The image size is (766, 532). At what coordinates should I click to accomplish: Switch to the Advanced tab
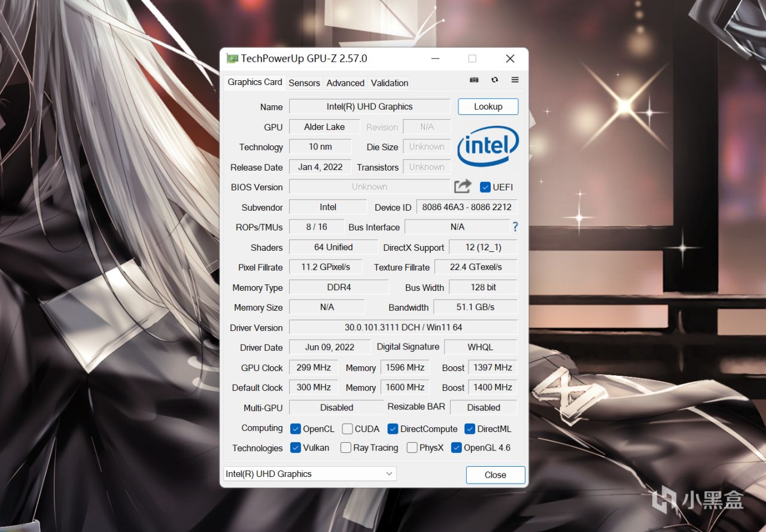[345, 83]
